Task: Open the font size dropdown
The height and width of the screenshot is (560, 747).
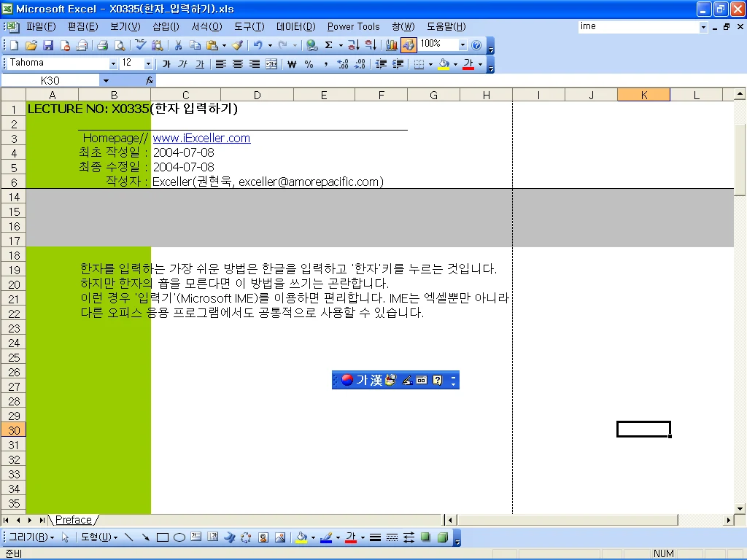Action: pyautogui.click(x=148, y=64)
